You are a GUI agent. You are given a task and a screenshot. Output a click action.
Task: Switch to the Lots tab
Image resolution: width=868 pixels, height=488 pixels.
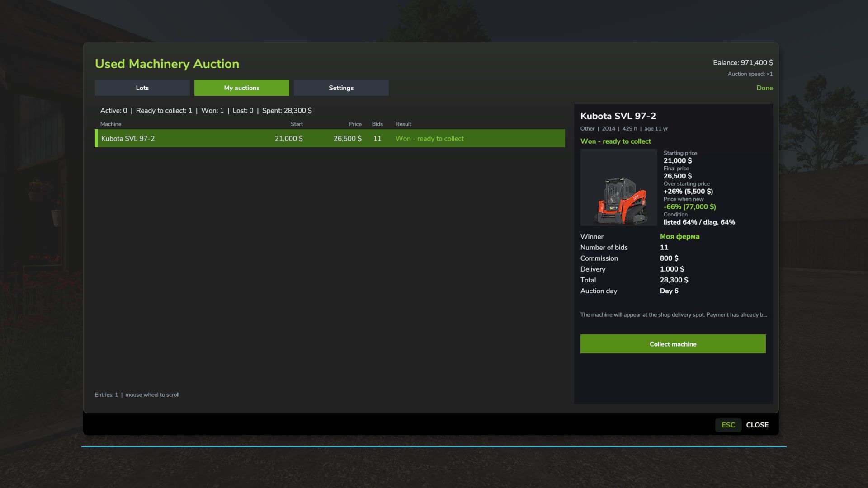click(142, 88)
